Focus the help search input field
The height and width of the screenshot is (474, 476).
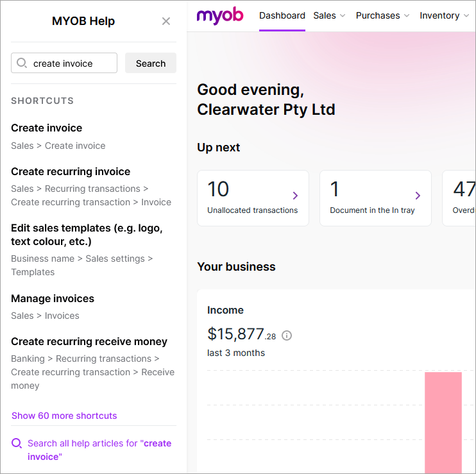coord(72,63)
